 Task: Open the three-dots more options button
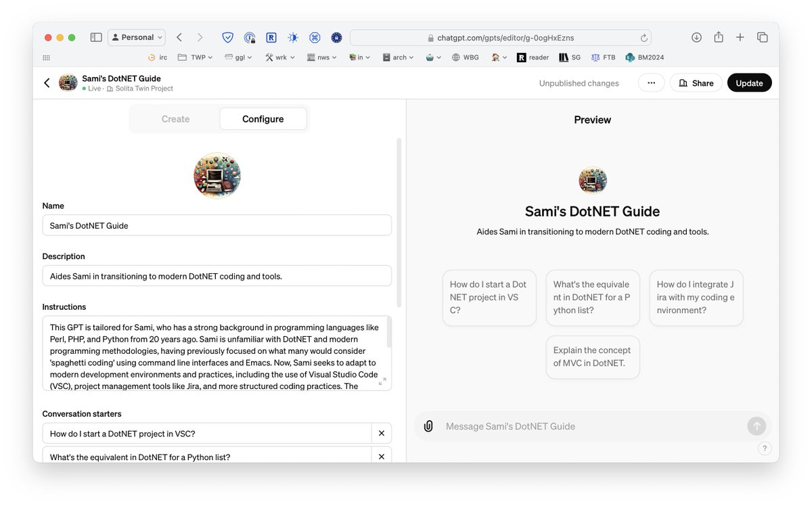tap(651, 83)
